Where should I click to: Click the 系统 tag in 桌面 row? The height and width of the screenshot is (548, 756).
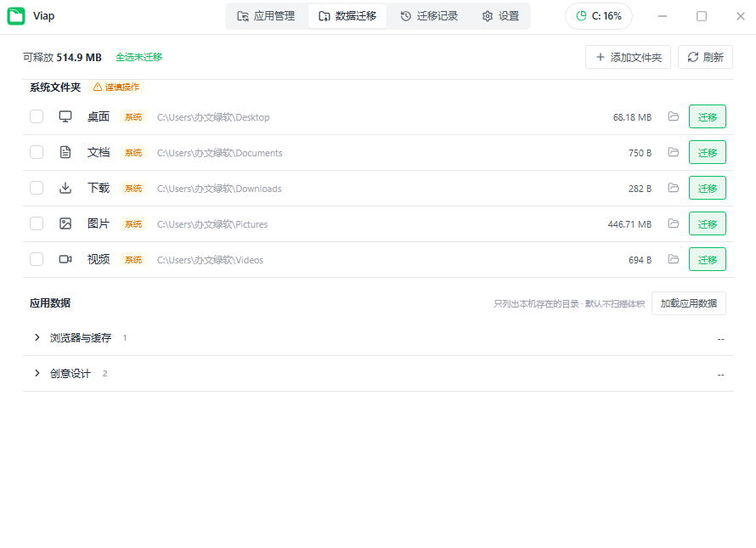133,116
